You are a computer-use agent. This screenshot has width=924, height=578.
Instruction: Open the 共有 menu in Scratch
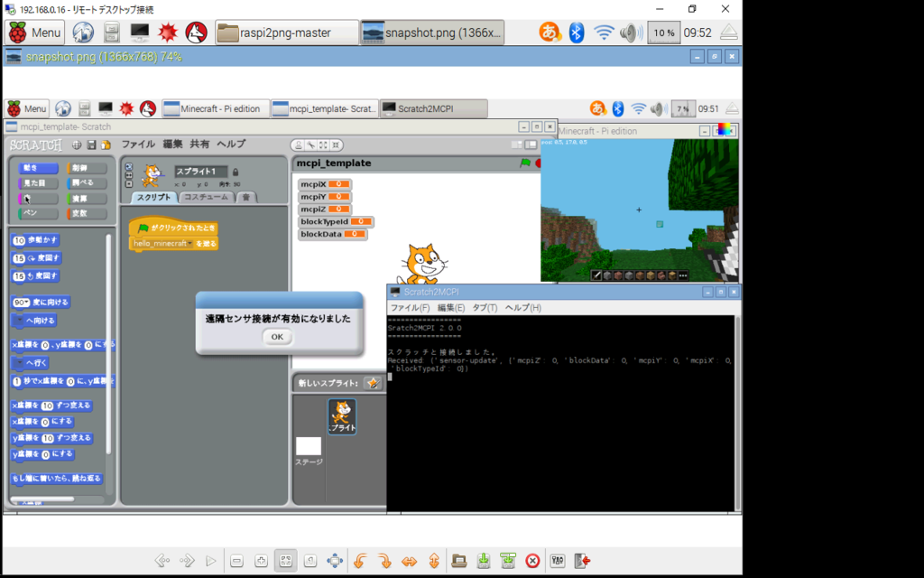(199, 144)
